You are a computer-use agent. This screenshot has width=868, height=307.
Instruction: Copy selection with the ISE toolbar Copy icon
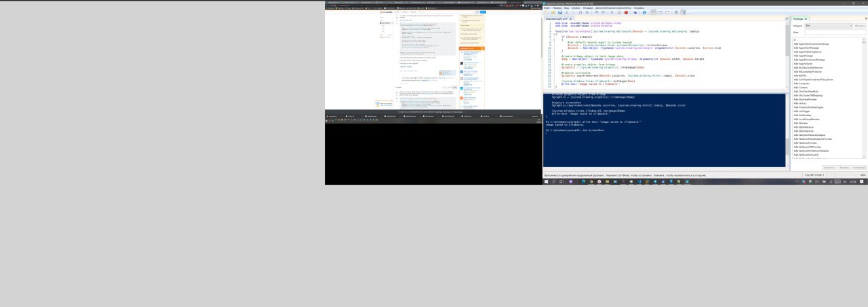(573, 12)
